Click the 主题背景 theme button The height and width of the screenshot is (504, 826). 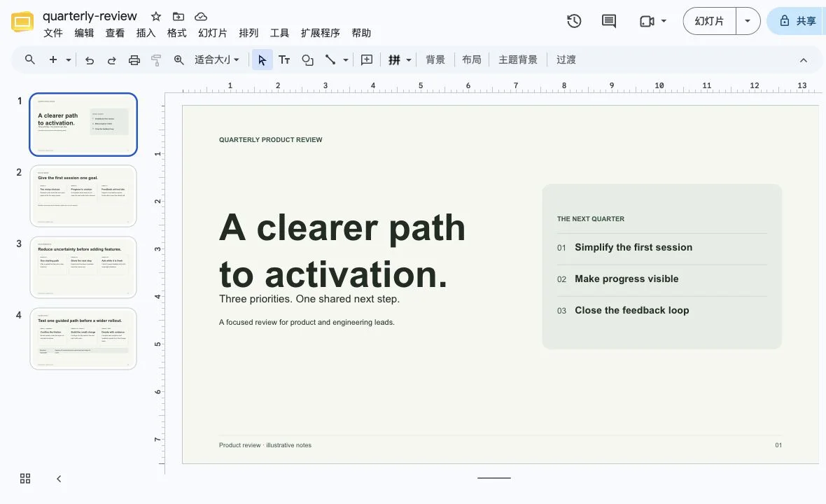coord(518,60)
